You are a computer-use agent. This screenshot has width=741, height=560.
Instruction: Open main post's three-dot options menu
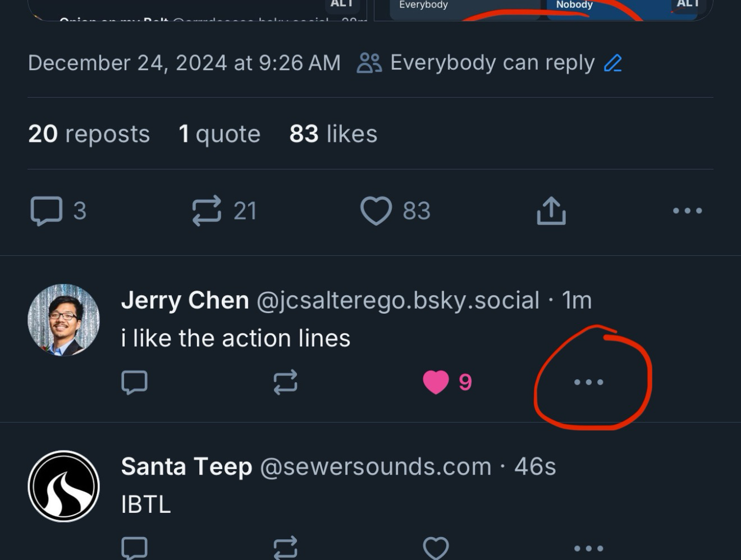point(687,211)
